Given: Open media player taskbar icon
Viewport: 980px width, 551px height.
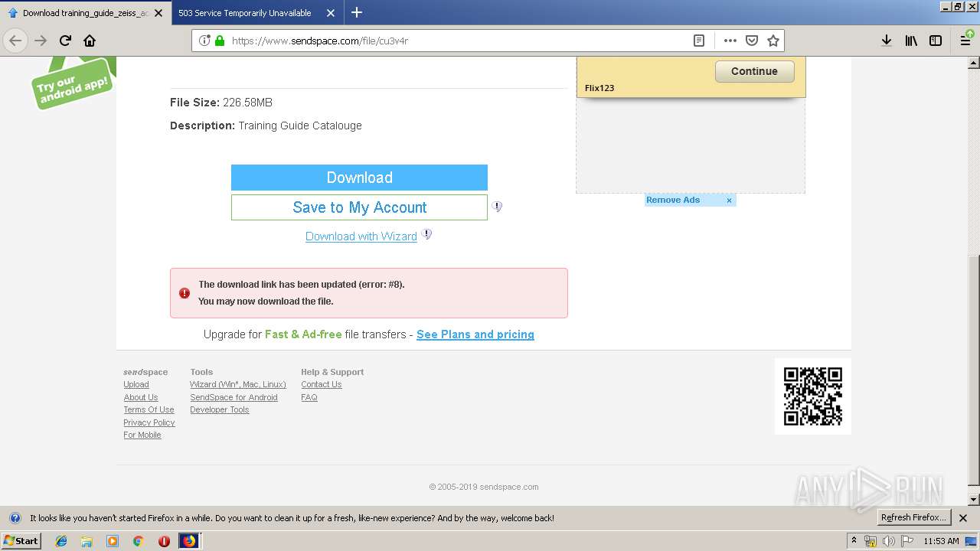Looking at the screenshot, I should [x=113, y=541].
